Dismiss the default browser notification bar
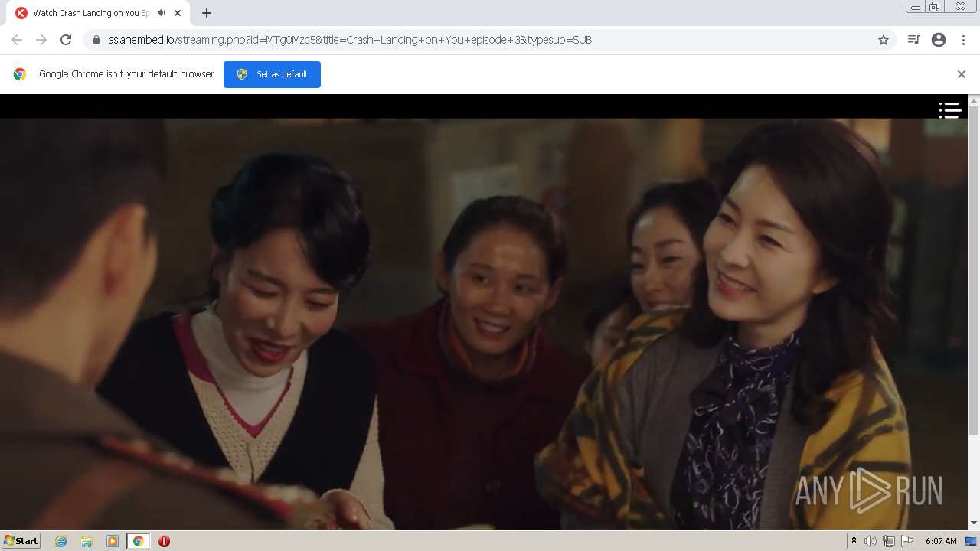980x551 pixels. pos(962,74)
